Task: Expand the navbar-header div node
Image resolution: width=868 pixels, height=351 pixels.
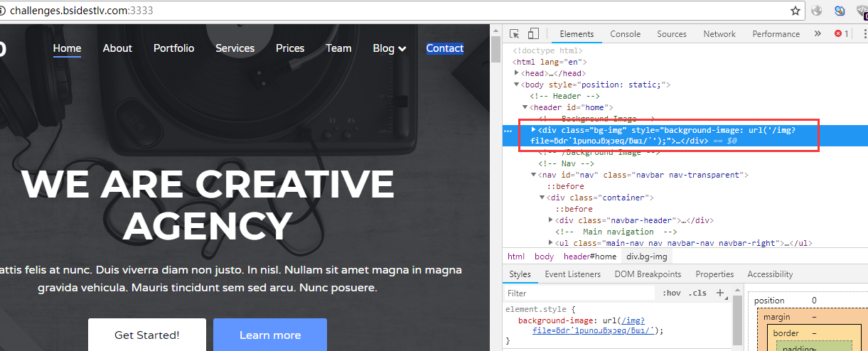Action: (x=551, y=220)
